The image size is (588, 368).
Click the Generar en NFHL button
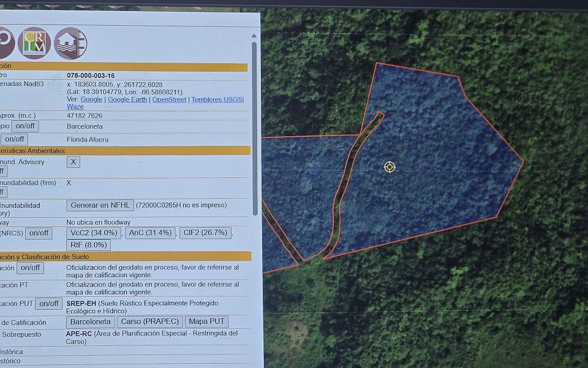[x=100, y=205]
